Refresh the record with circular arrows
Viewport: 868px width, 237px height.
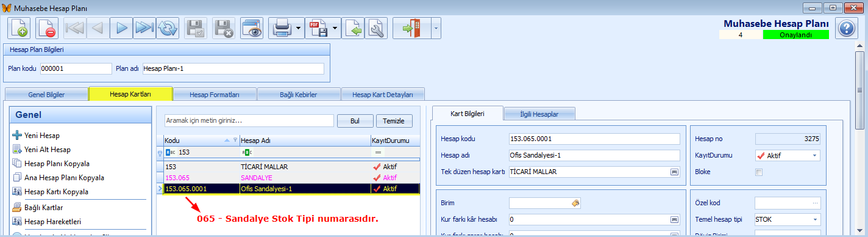(x=167, y=28)
